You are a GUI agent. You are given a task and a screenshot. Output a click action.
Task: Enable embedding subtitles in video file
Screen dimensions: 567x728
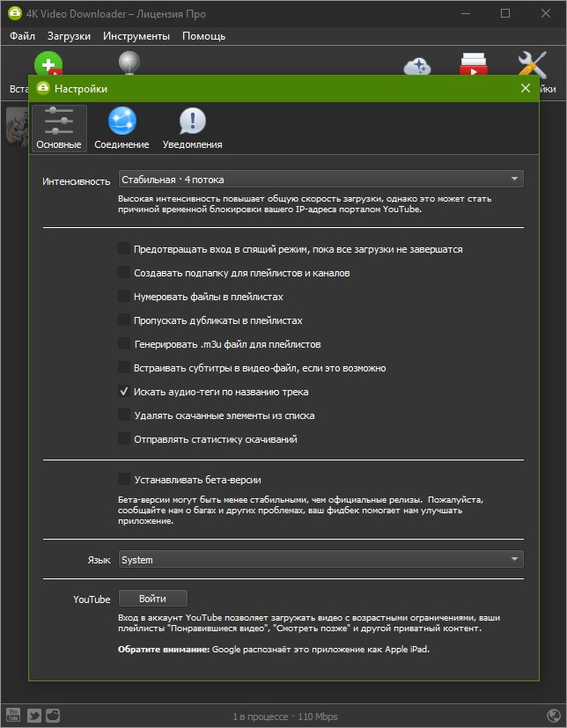coord(123,367)
